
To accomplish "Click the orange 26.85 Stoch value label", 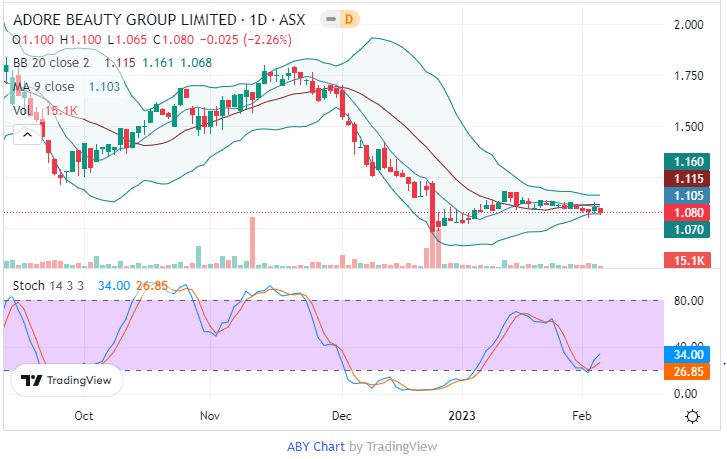I will coord(687,372).
